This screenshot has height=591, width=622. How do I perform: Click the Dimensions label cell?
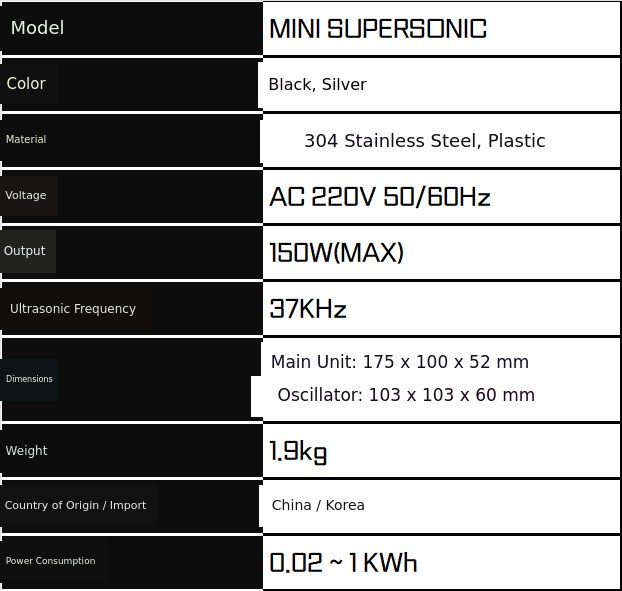tap(29, 379)
